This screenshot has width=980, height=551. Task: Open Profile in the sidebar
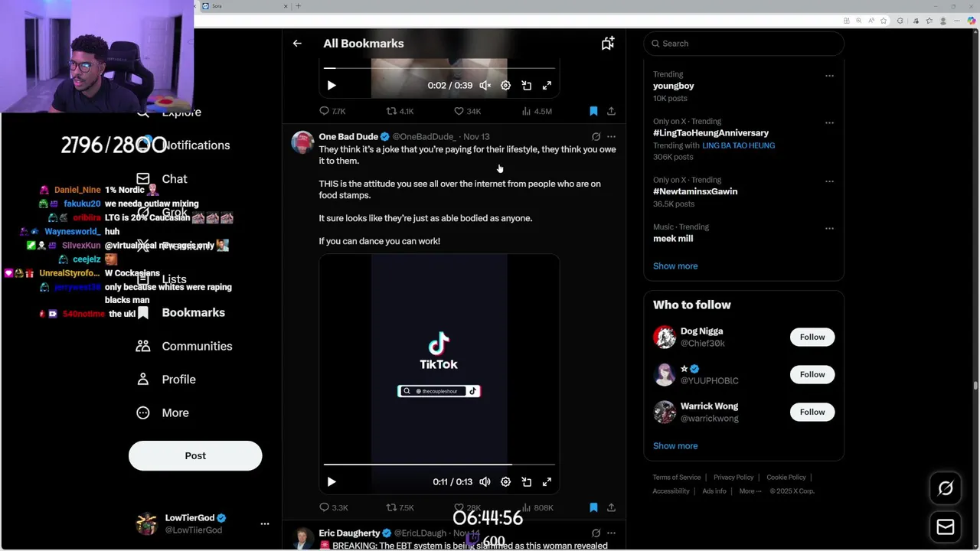tap(166, 380)
